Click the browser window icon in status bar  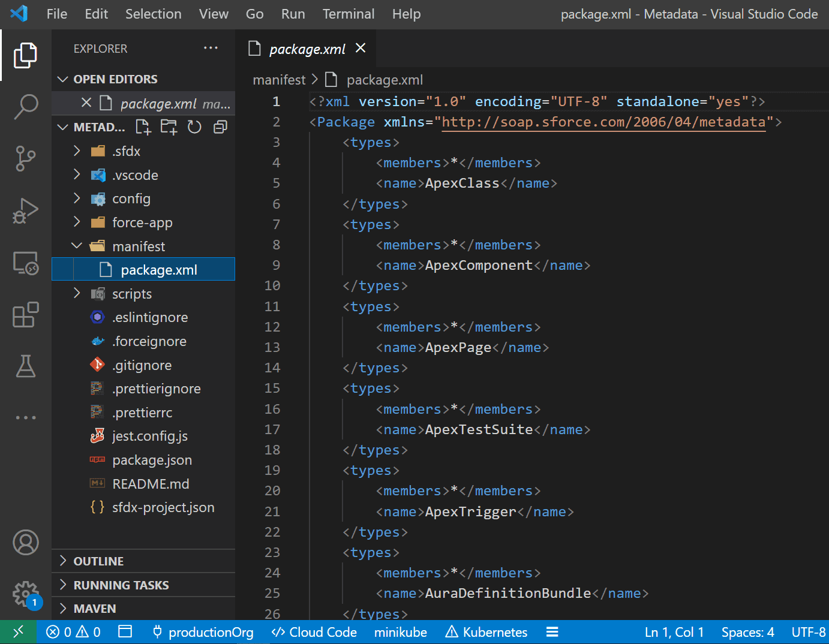125,631
